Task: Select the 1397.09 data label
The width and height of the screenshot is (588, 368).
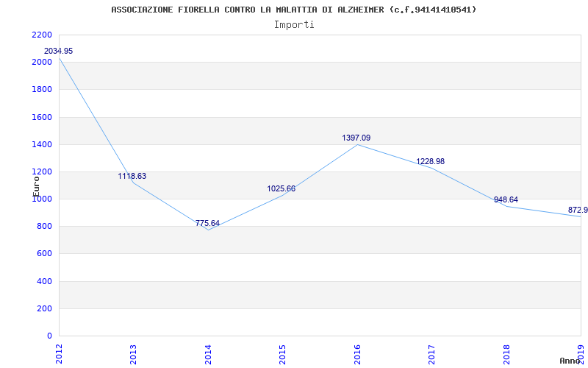Action: click(356, 138)
